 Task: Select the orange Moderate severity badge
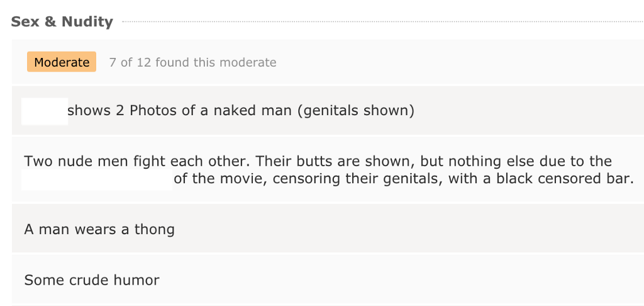pos(62,62)
